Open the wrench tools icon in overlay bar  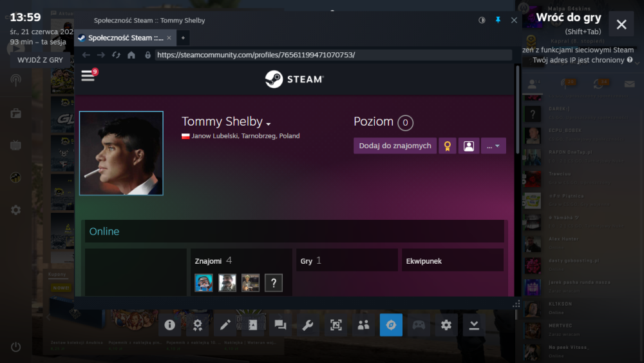(x=308, y=325)
